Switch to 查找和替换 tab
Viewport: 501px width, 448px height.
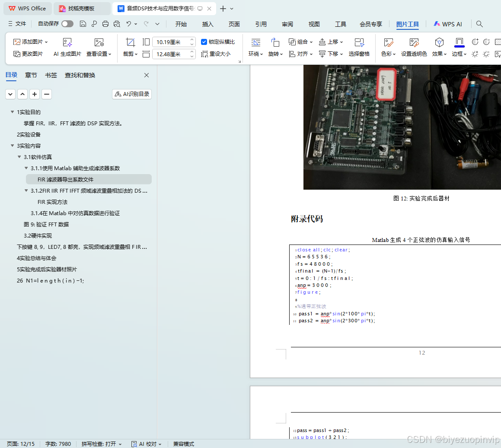(x=80, y=75)
